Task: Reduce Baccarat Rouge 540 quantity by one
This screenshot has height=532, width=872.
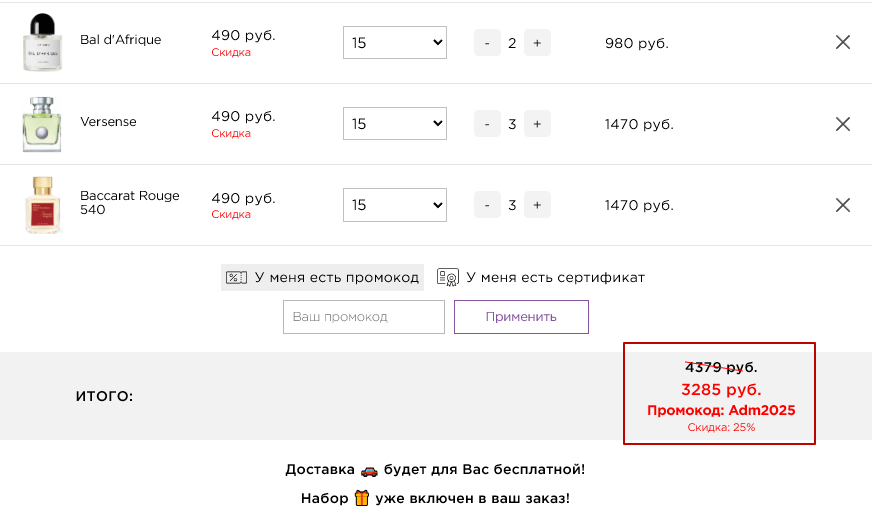Action: point(487,205)
